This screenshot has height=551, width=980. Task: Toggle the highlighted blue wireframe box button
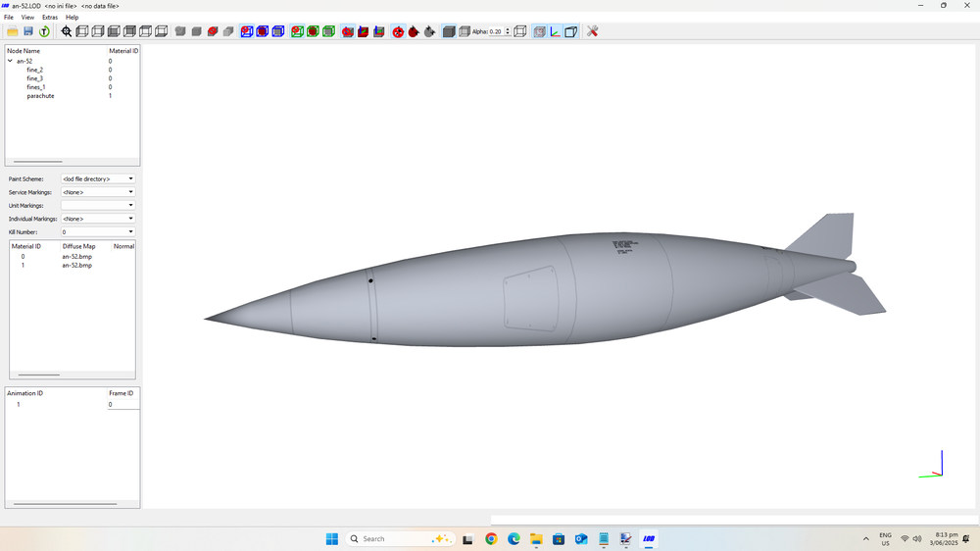[x=539, y=31]
